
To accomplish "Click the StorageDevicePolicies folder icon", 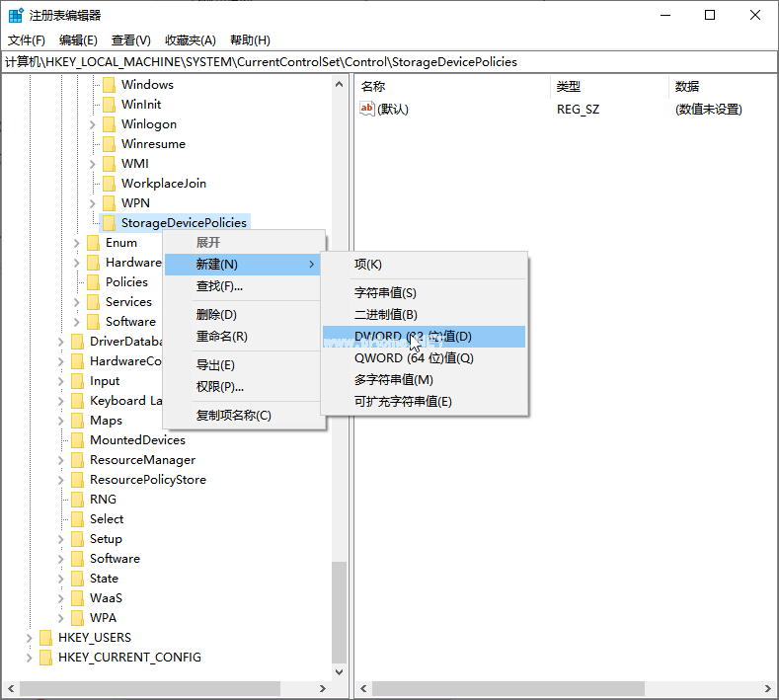I will pos(109,223).
